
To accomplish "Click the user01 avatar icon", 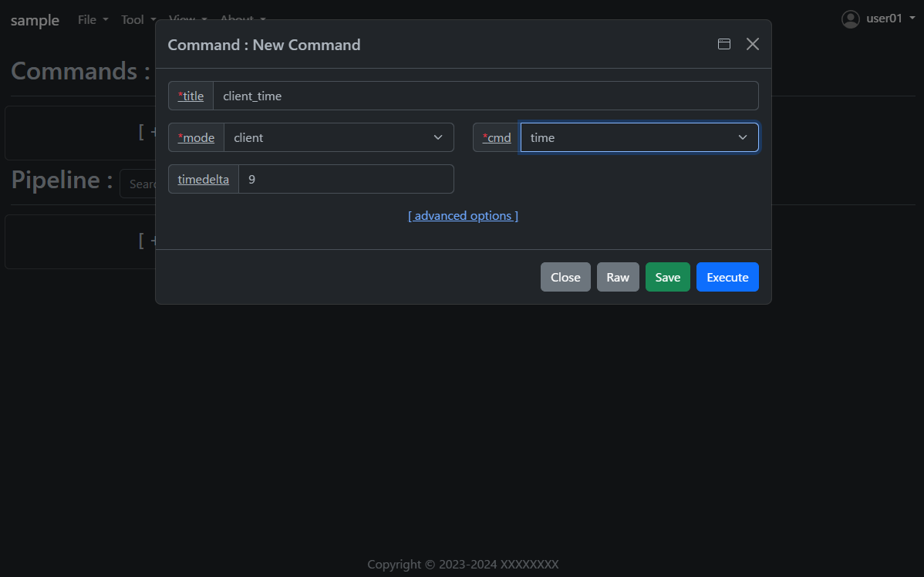I will click(x=850, y=19).
